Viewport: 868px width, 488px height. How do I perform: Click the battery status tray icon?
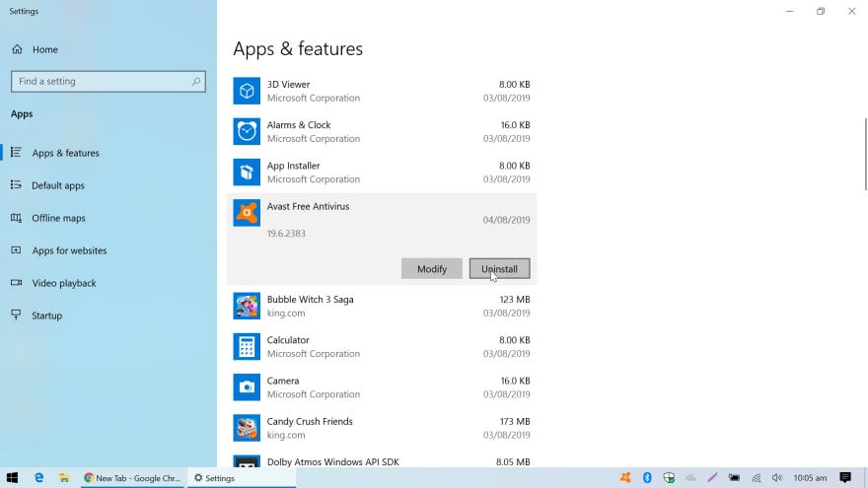coord(734,477)
